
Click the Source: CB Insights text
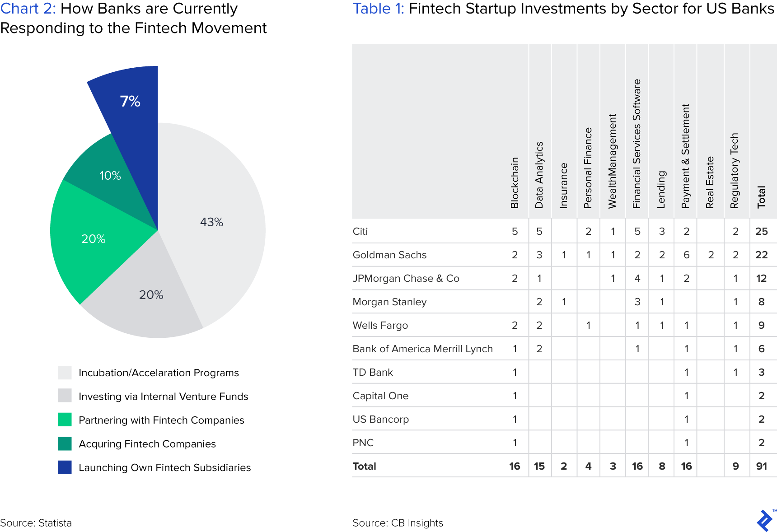[398, 523]
